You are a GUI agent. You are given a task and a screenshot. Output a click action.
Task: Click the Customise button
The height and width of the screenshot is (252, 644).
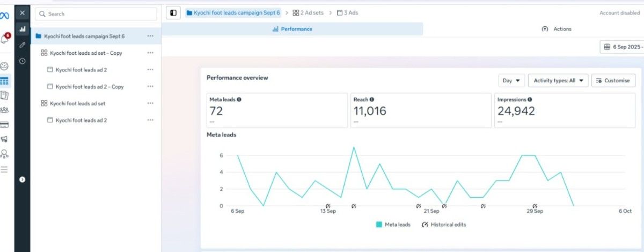click(x=613, y=81)
